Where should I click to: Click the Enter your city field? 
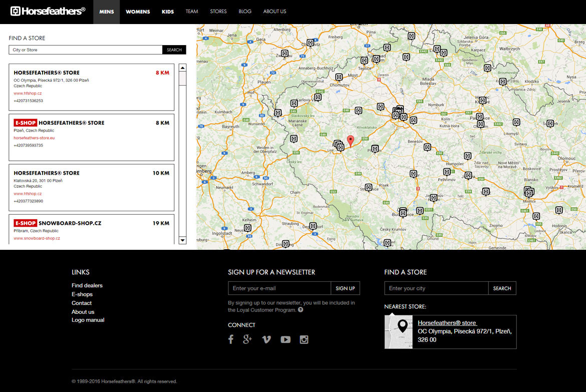436,288
